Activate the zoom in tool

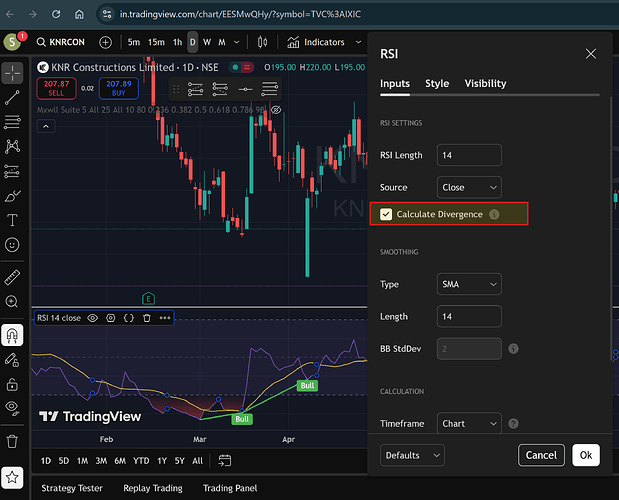point(12,302)
